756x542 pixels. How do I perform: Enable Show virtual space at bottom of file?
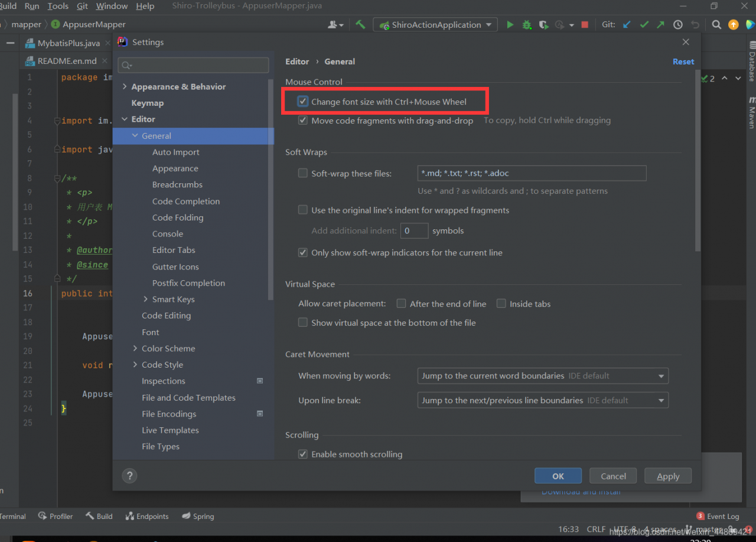click(x=303, y=323)
